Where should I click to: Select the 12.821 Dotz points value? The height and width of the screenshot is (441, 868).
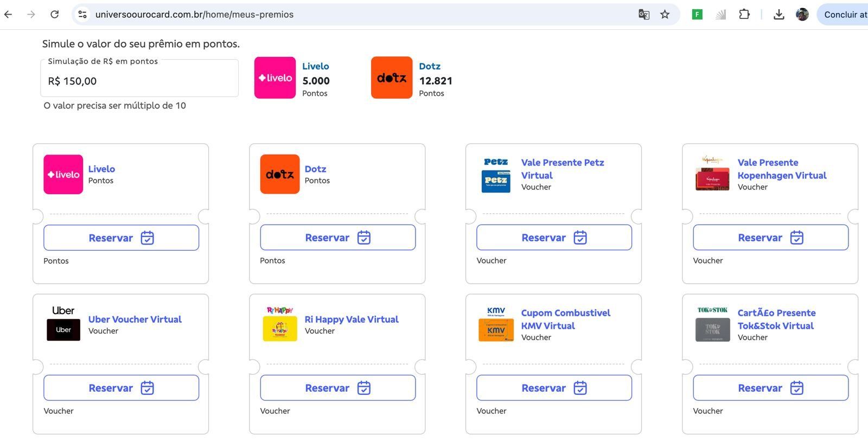coord(436,81)
